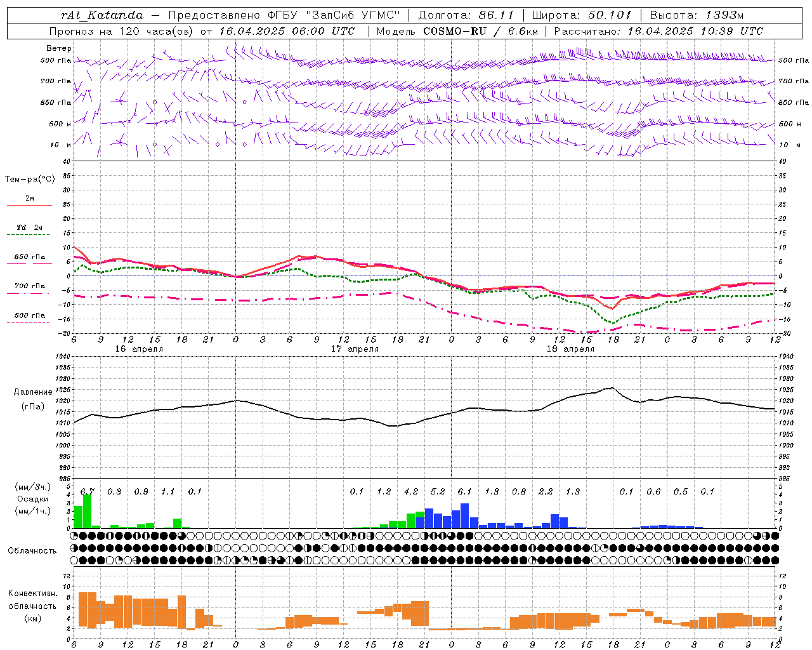Click the highest peak of the pressure curve

click(x=612, y=388)
